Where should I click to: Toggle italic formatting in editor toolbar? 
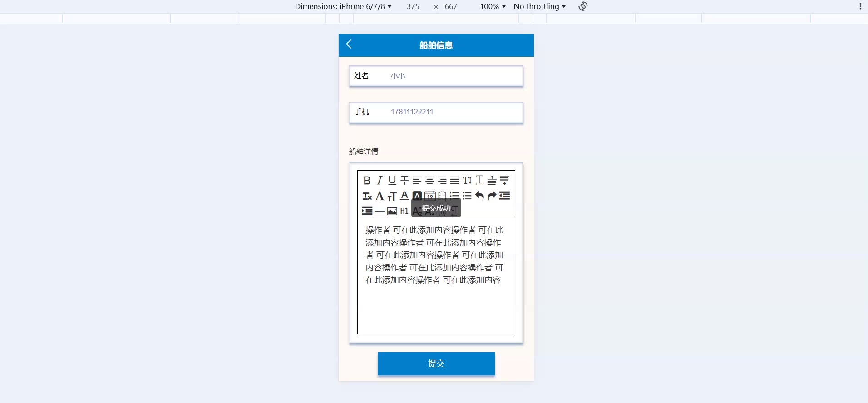(x=380, y=180)
